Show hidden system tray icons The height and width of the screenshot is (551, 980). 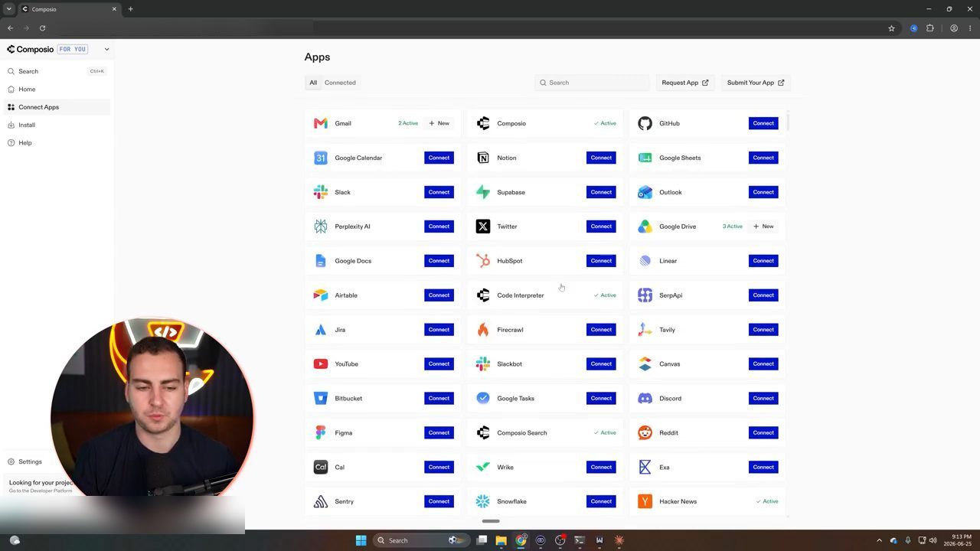tap(879, 540)
